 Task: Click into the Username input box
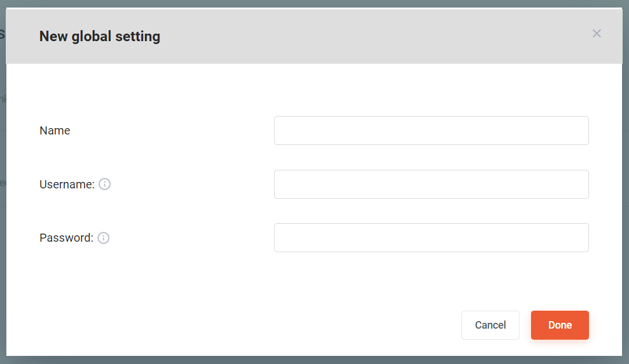point(431,184)
